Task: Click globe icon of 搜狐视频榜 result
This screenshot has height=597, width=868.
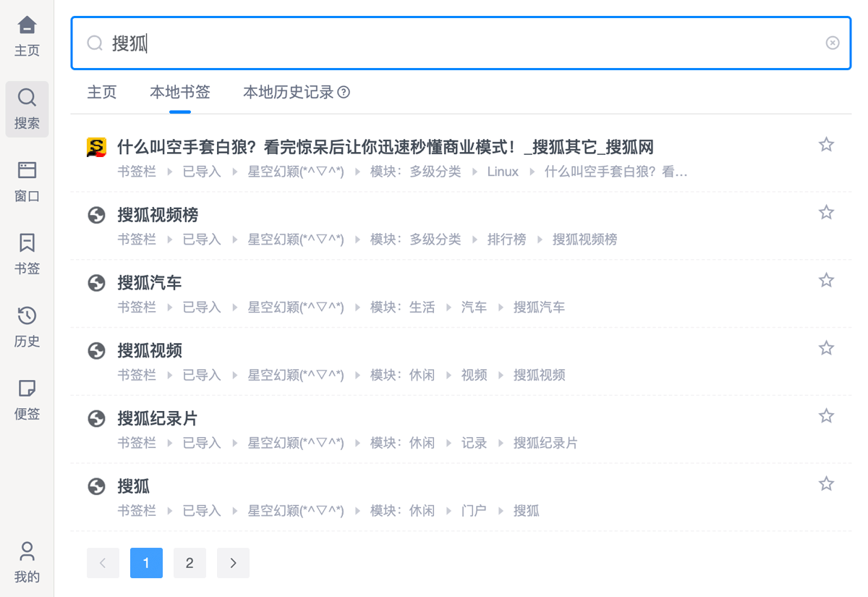Action: point(96,215)
